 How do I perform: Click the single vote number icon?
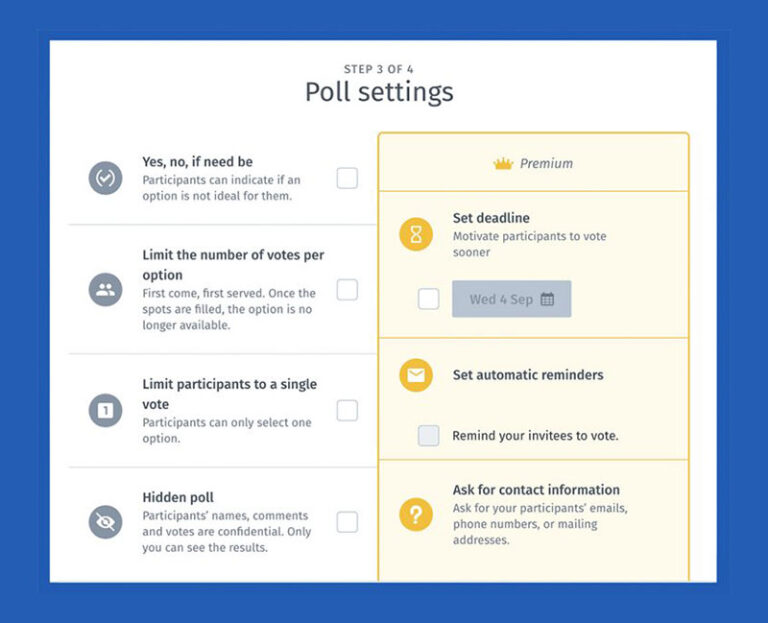pos(105,410)
